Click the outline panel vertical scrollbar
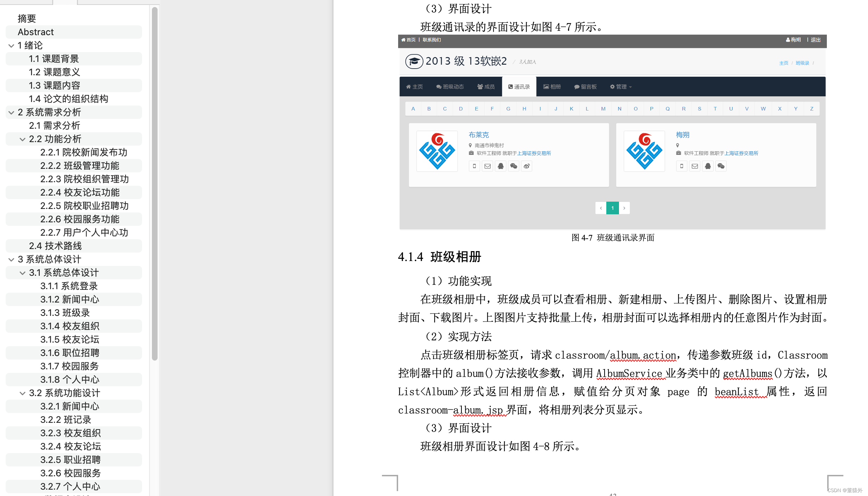This screenshot has width=868, height=496. pos(155,184)
